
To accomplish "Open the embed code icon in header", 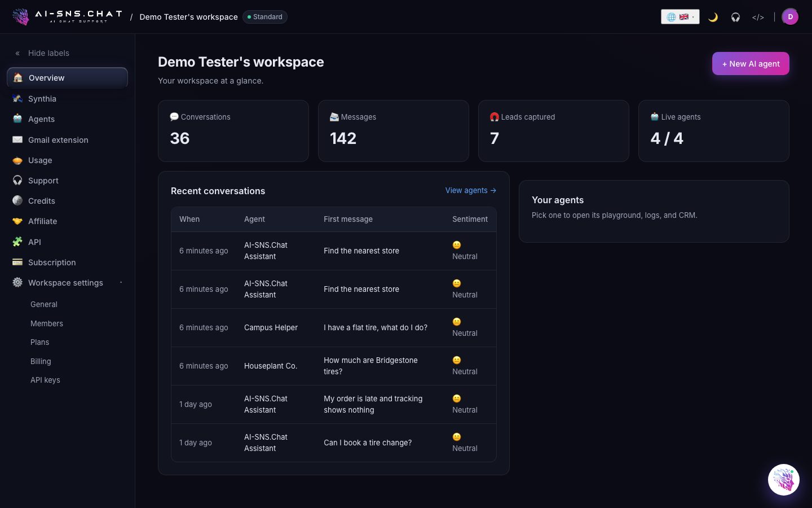I will coord(758,17).
